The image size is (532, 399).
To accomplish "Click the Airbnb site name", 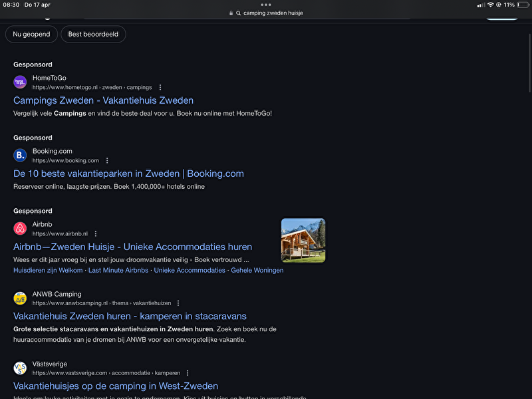I will [x=42, y=225].
